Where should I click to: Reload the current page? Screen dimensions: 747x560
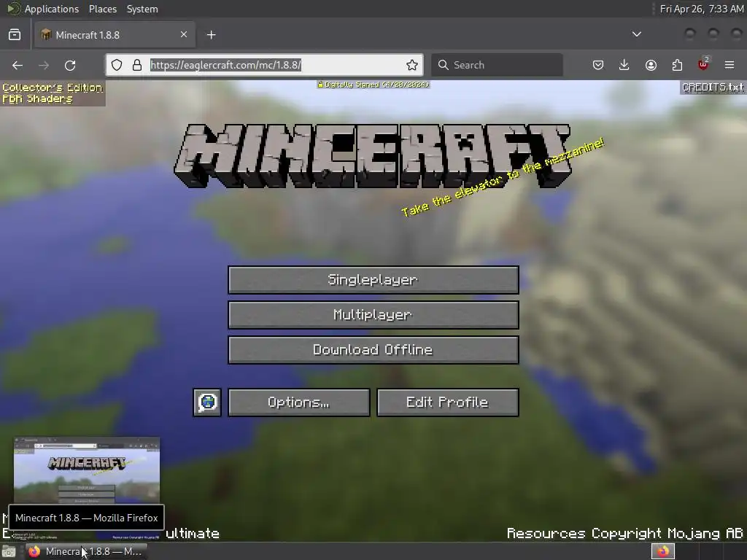click(x=70, y=65)
